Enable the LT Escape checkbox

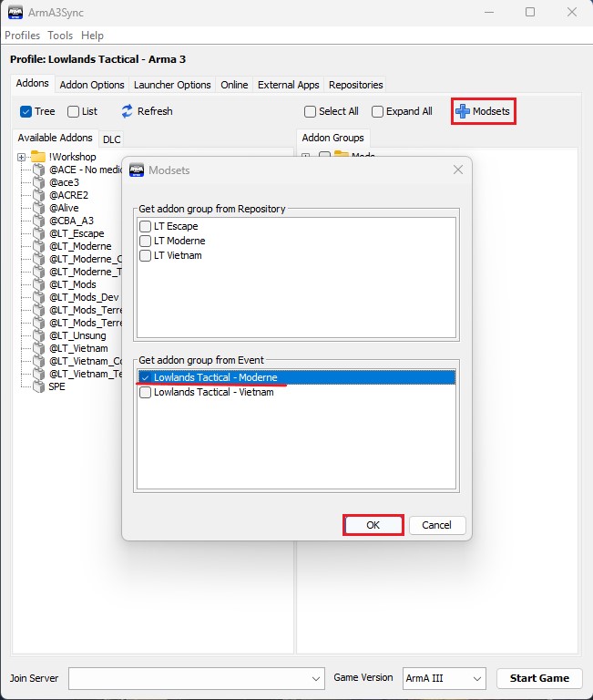(x=145, y=226)
